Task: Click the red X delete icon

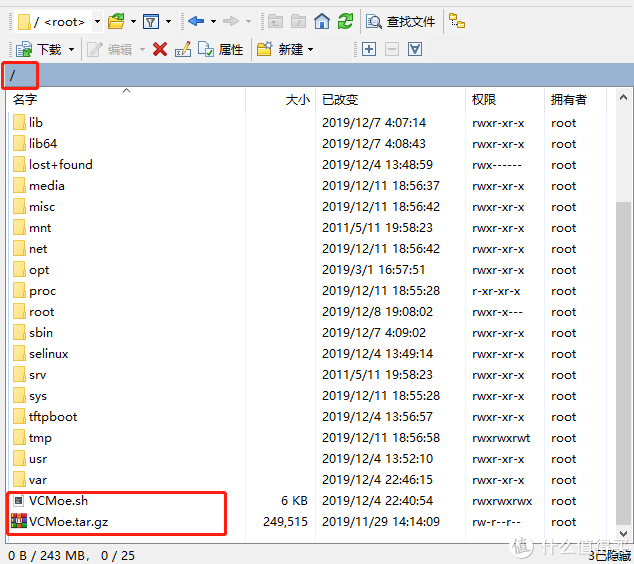Action: coord(160,50)
